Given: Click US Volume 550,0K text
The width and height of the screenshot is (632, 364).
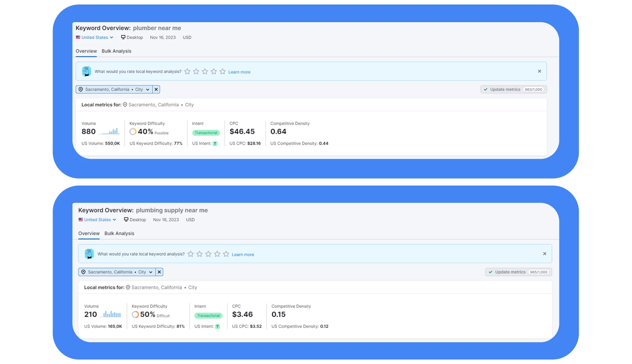Looking at the screenshot, I should pyautogui.click(x=101, y=143).
